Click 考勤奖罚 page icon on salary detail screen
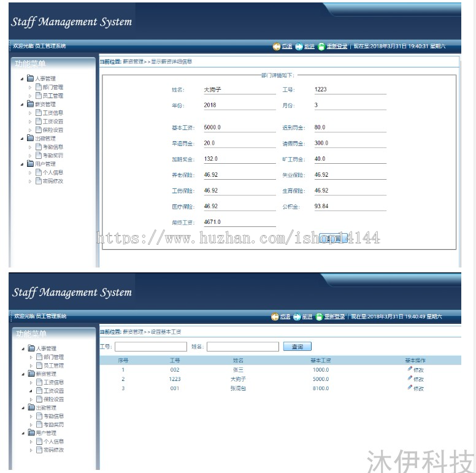The width and height of the screenshot is (476, 473). 39,155
